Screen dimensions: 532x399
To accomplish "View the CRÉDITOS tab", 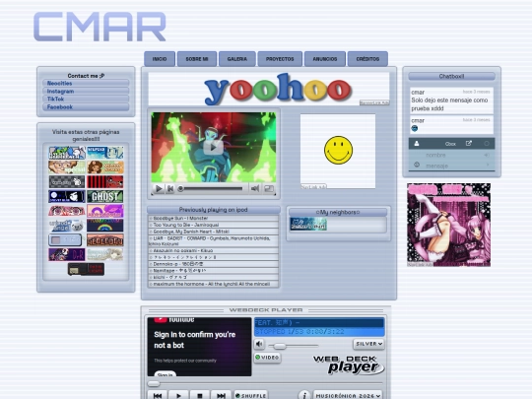I will [367, 59].
